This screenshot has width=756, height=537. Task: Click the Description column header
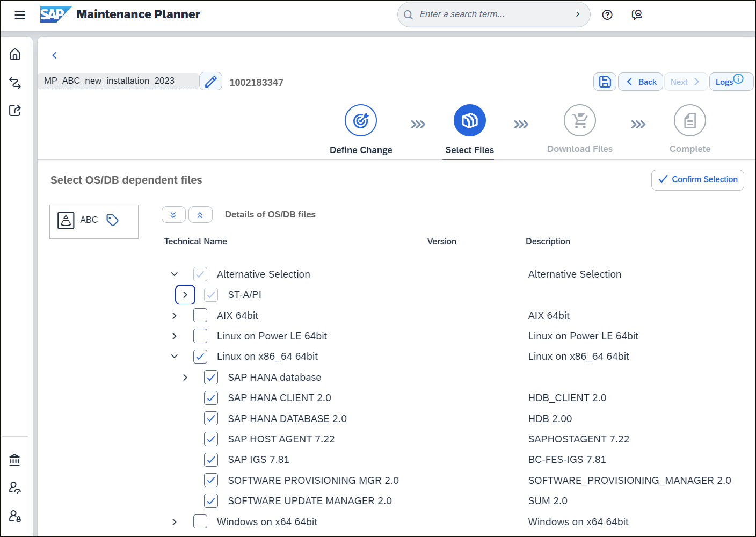[x=548, y=241]
